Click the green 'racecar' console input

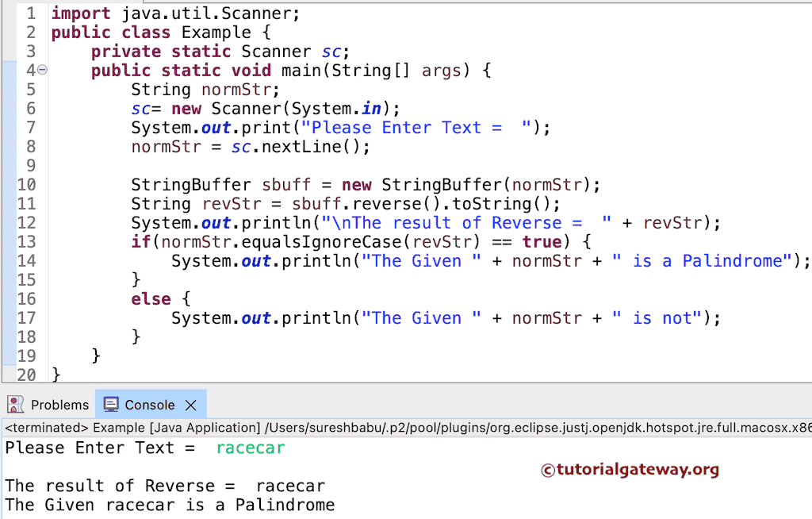(251, 448)
